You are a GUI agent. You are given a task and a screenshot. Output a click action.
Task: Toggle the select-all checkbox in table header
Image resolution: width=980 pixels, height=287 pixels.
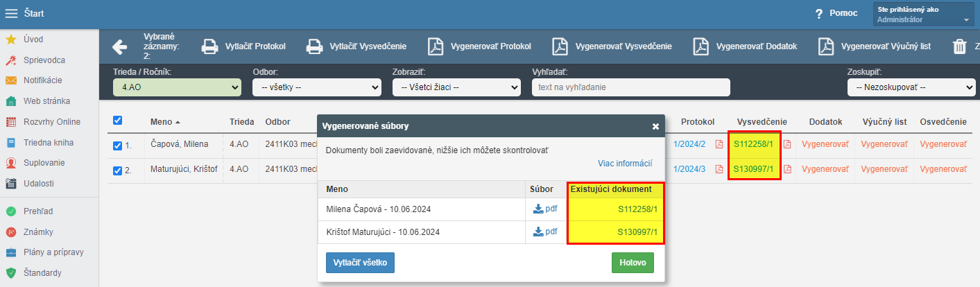[x=117, y=121]
